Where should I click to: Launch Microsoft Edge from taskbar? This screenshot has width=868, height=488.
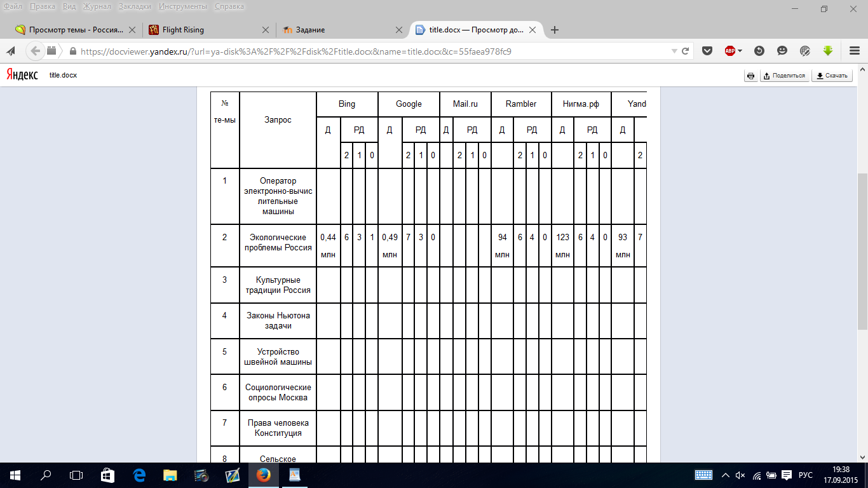139,475
